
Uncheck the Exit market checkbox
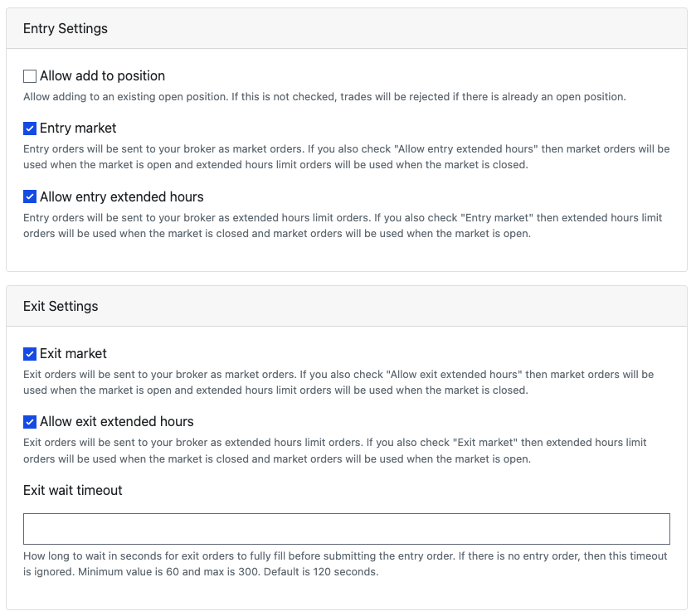tap(30, 354)
